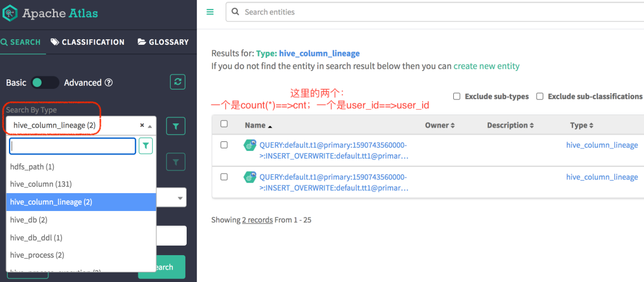This screenshot has width=644, height=282.
Task: Click the Apache Atlas logo icon
Action: coord(9,13)
